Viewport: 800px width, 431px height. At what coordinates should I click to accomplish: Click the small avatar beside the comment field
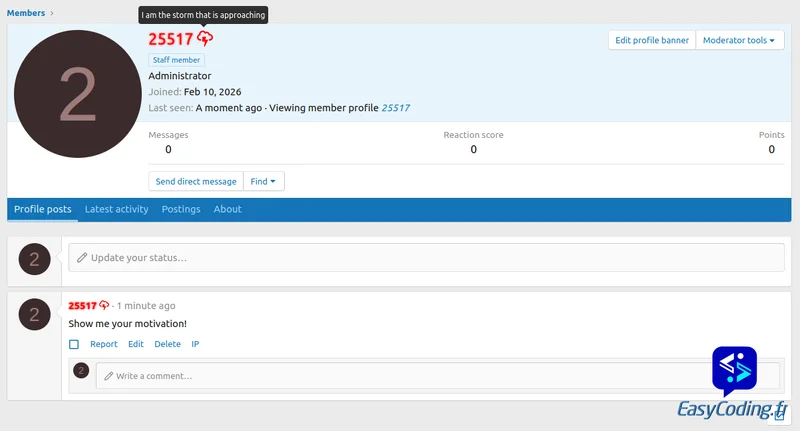pos(81,371)
